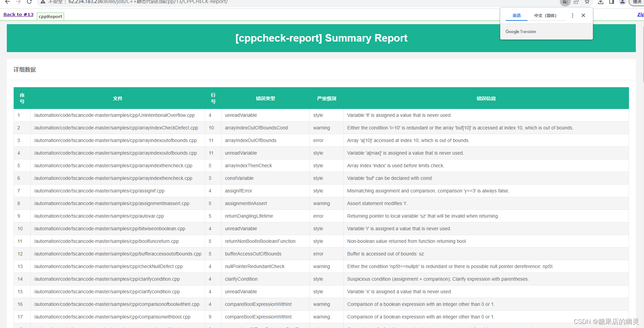Click the 错误 button in browser toolbar

tap(637, 2)
